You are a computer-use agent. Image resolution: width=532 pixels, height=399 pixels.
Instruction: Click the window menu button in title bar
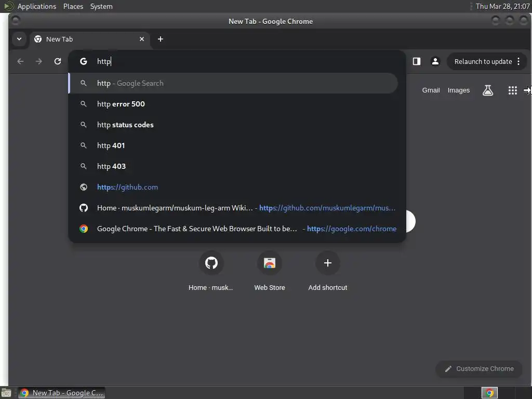click(15, 21)
